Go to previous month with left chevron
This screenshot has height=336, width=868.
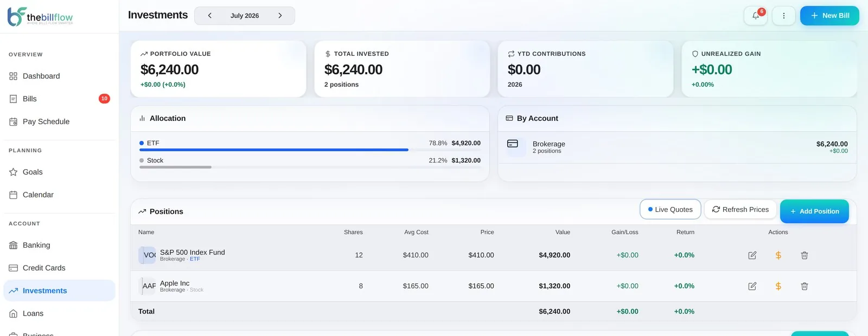(x=210, y=16)
